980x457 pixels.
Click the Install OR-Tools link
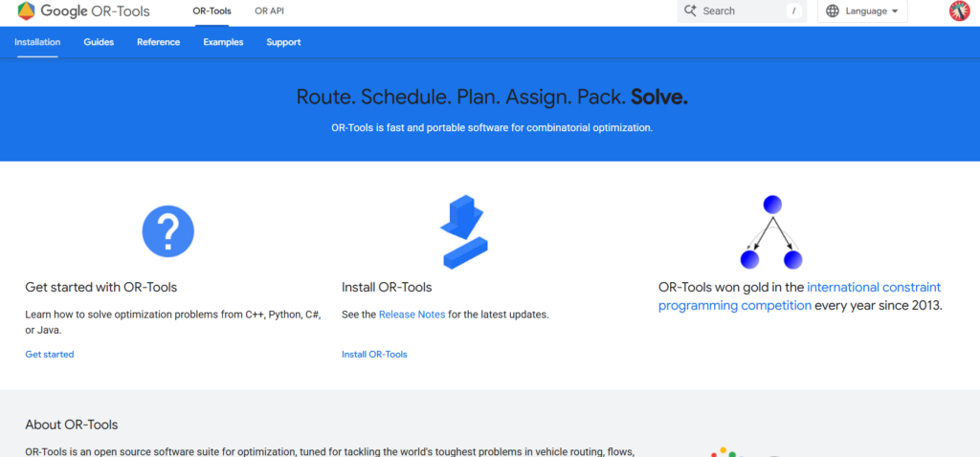[374, 354]
